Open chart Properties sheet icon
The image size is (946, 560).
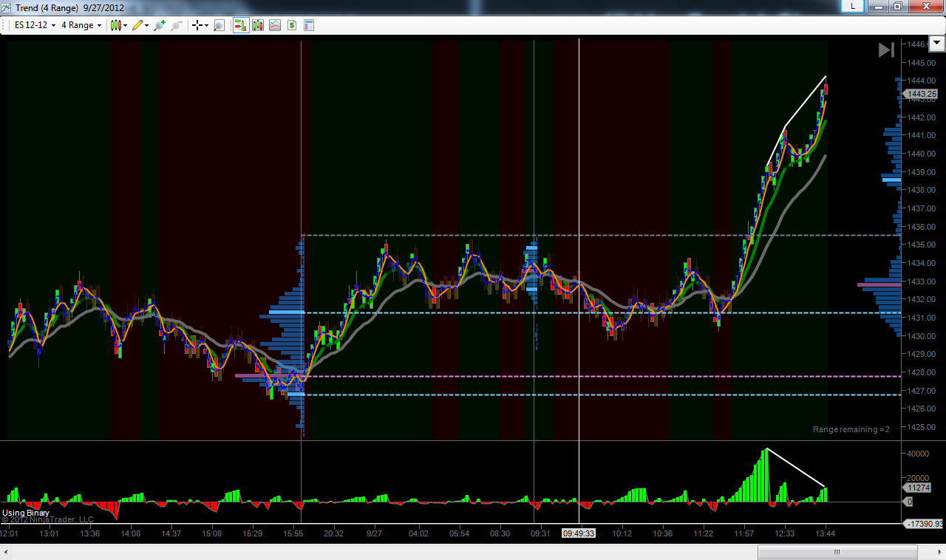click(x=309, y=25)
